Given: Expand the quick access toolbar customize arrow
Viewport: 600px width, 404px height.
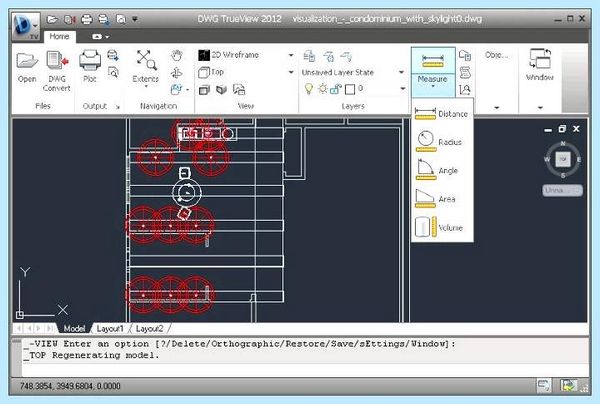Looking at the screenshot, I should coord(135,19).
